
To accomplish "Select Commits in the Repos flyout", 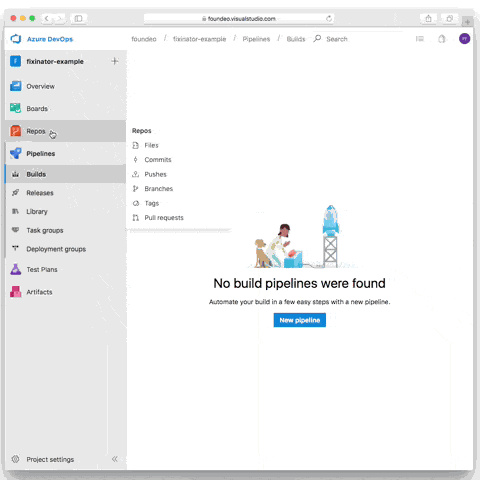I will 158,160.
